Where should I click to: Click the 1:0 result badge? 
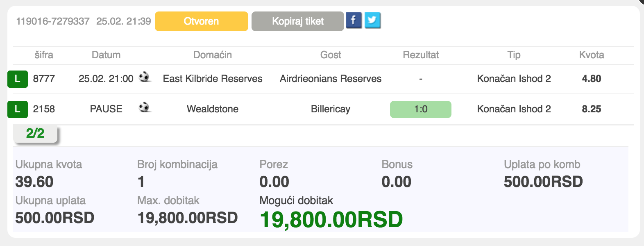pos(420,109)
